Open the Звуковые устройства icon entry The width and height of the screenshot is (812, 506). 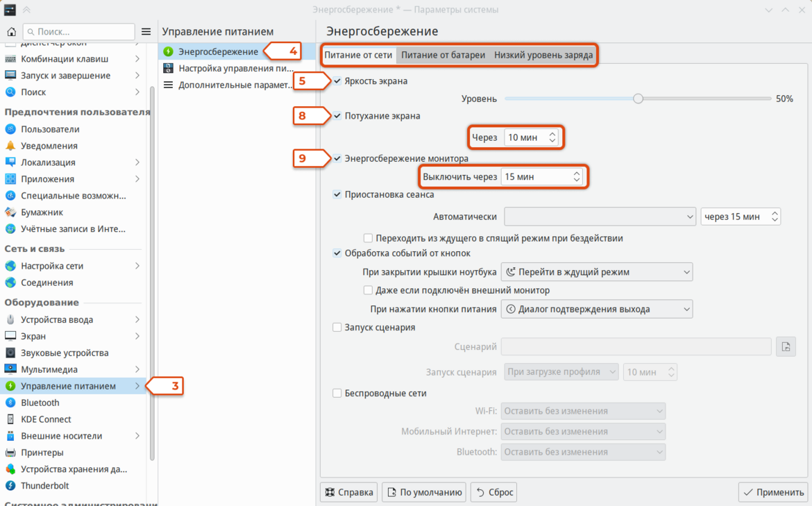tap(10, 353)
